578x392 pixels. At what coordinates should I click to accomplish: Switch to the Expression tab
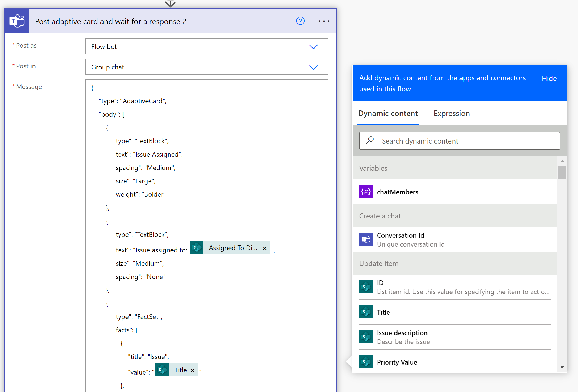(451, 114)
